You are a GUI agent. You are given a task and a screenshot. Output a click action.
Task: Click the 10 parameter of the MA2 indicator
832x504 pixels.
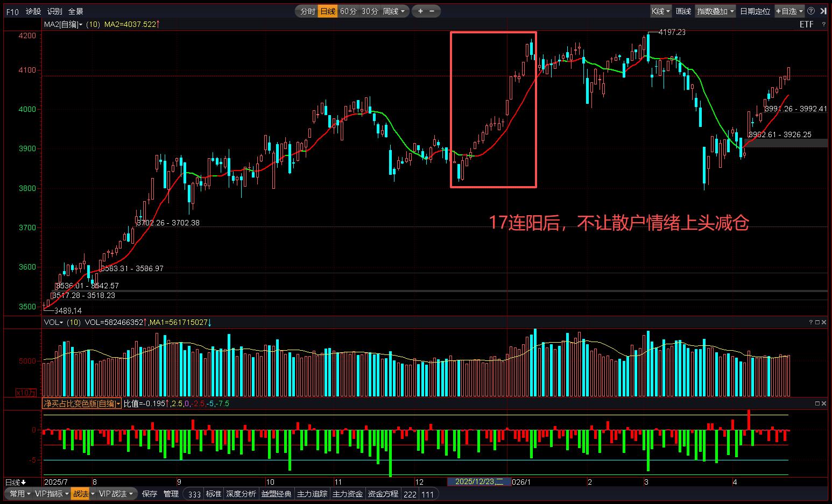click(x=93, y=24)
